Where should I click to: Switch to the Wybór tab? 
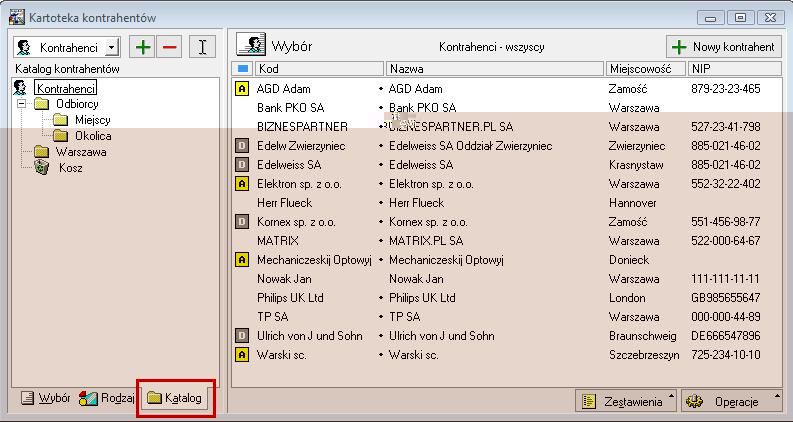pyautogui.click(x=46, y=398)
